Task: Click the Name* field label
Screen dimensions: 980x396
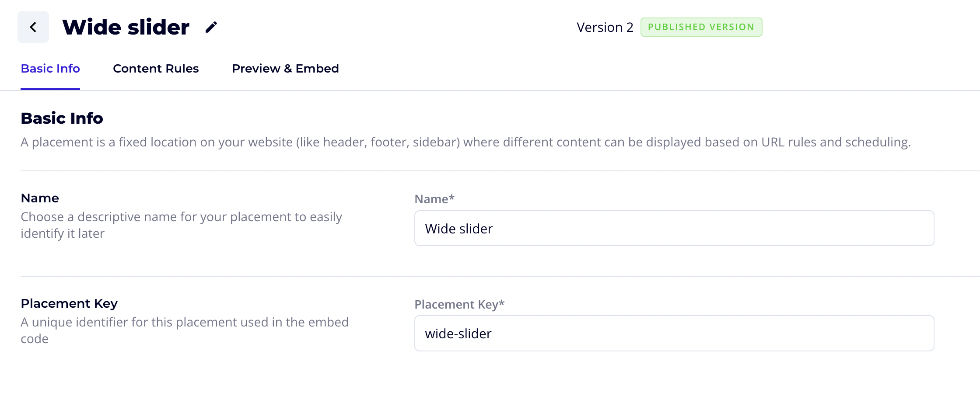Action: (434, 199)
